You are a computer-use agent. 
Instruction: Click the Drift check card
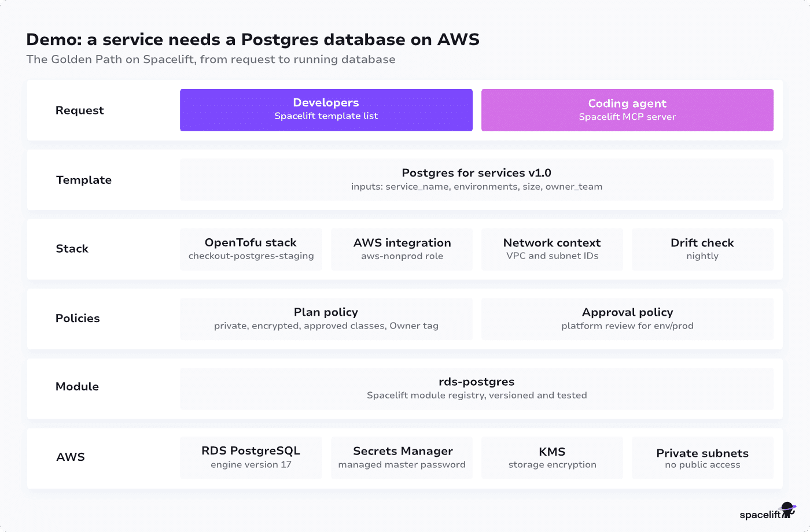point(702,249)
